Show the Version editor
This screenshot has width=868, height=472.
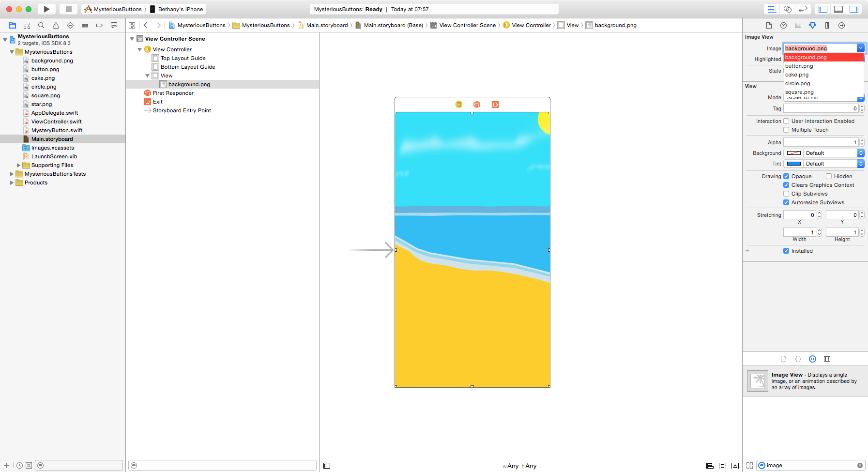(x=803, y=9)
